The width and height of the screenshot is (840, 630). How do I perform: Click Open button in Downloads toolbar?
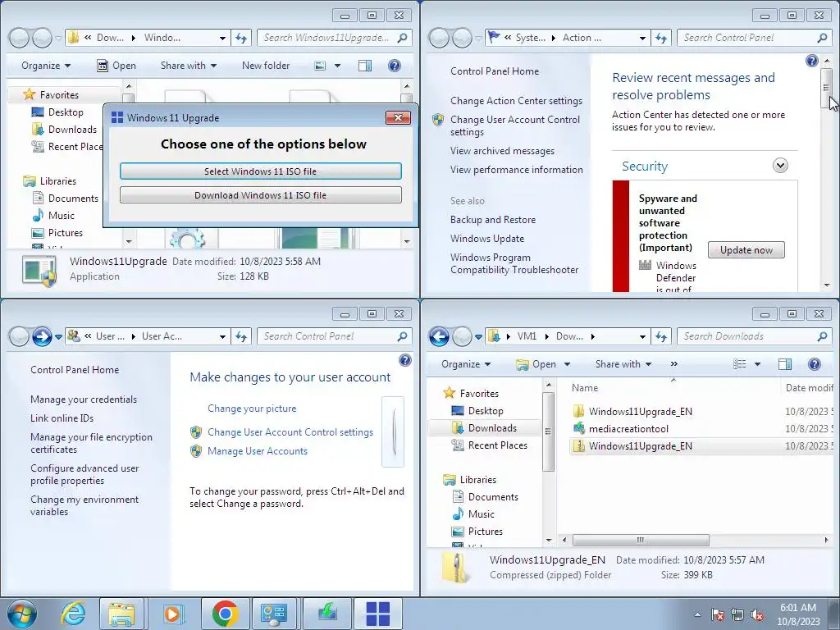(536, 364)
